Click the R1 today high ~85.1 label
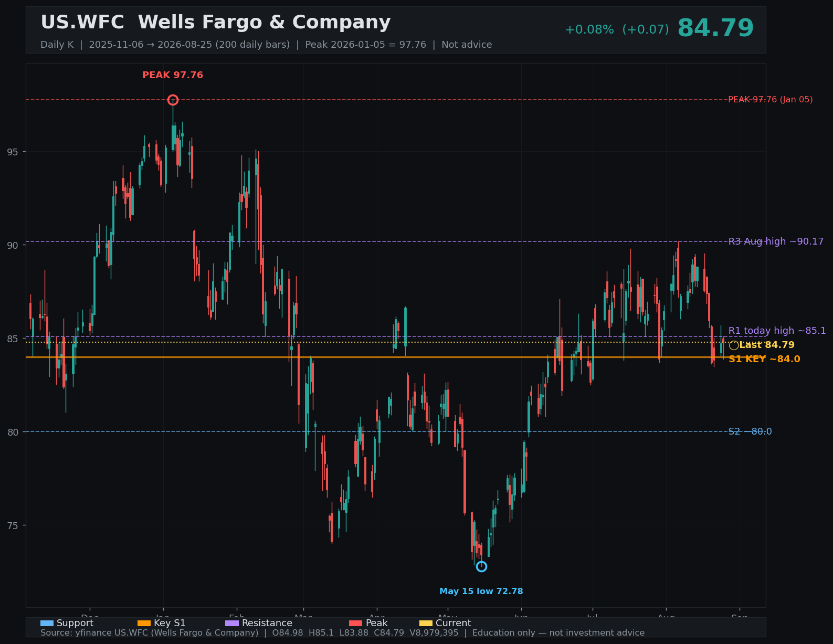This screenshot has height=644, width=833. (x=777, y=331)
